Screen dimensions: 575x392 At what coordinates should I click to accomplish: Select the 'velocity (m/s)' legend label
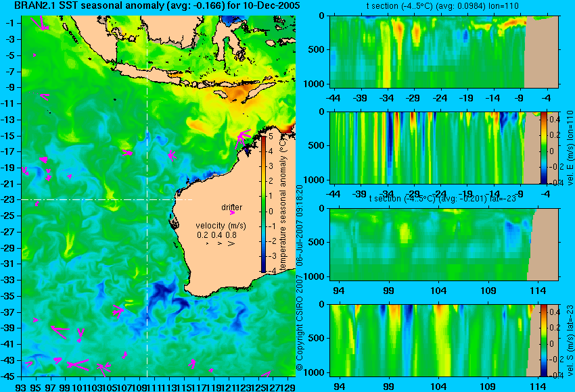coord(221,226)
